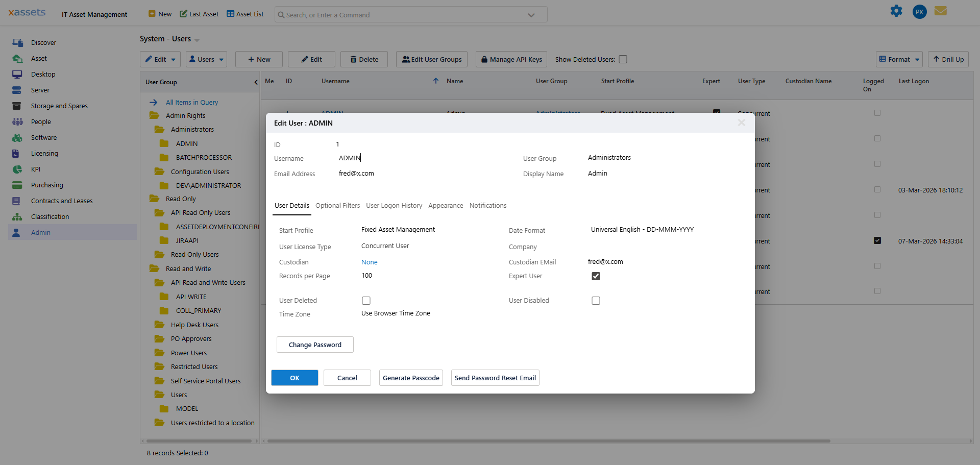The height and width of the screenshot is (465, 980).
Task: Enable Show Deleted Users
Action: tap(623, 59)
